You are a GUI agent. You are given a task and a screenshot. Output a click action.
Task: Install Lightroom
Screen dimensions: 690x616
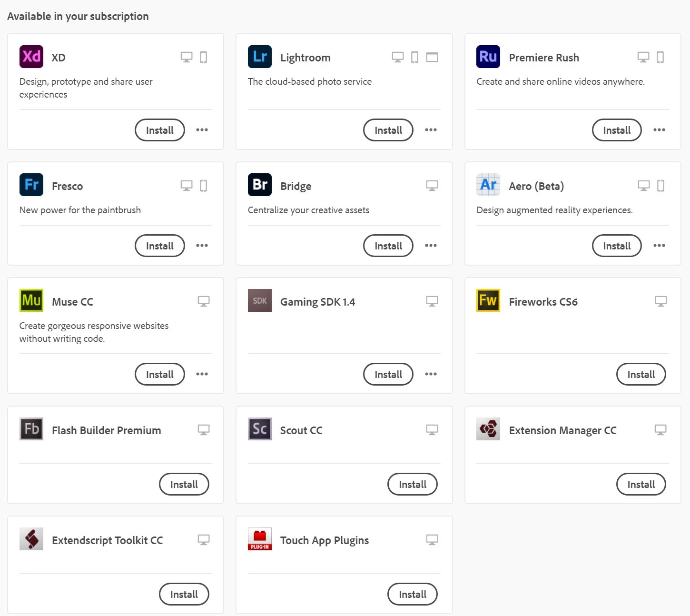coord(388,130)
